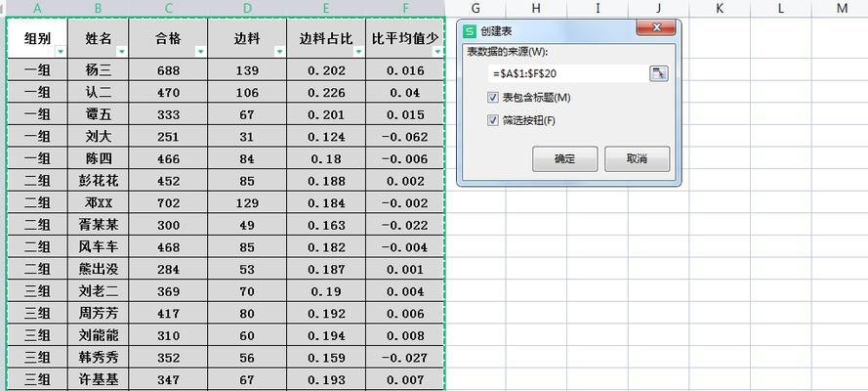Click the cell containing 风车车
Image resolution: width=868 pixels, height=391 pixels.
pyautogui.click(x=99, y=247)
